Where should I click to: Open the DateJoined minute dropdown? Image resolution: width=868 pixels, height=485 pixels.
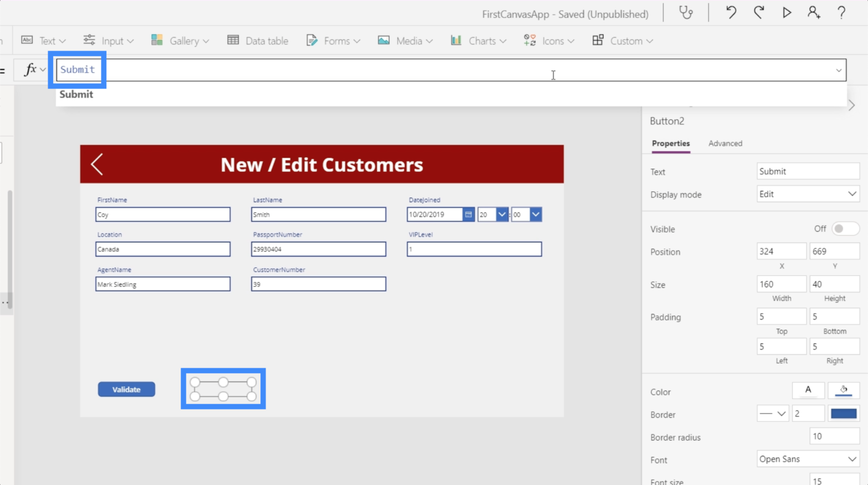pyautogui.click(x=536, y=215)
